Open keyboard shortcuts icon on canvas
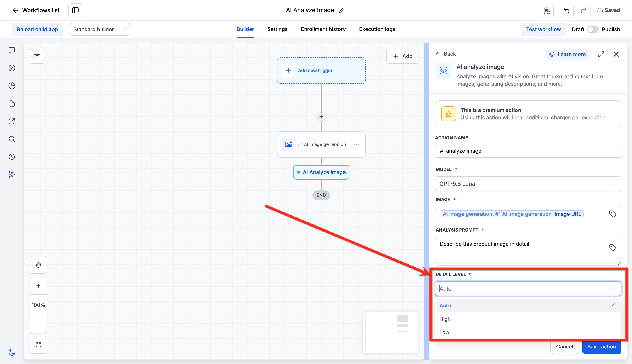The height and width of the screenshot is (364, 632). click(x=37, y=56)
